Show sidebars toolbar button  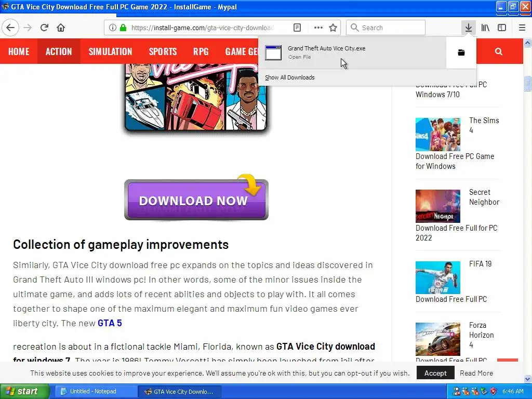click(x=502, y=28)
